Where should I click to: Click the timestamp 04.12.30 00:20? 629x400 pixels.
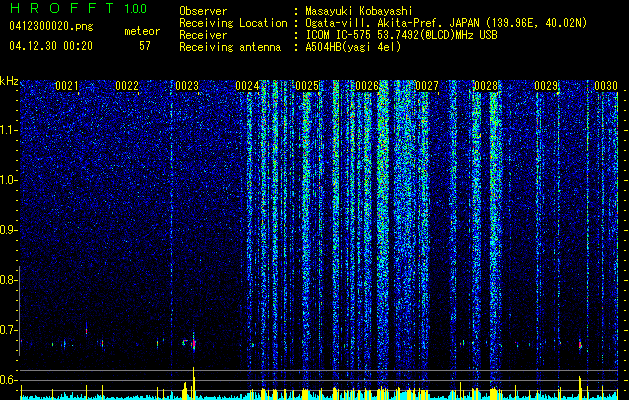(x=51, y=46)
